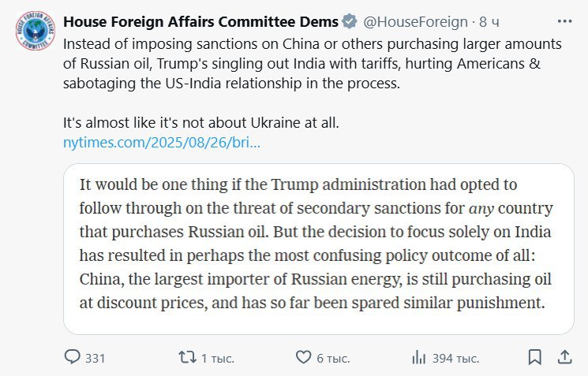Open the reply comment icon

72,357
